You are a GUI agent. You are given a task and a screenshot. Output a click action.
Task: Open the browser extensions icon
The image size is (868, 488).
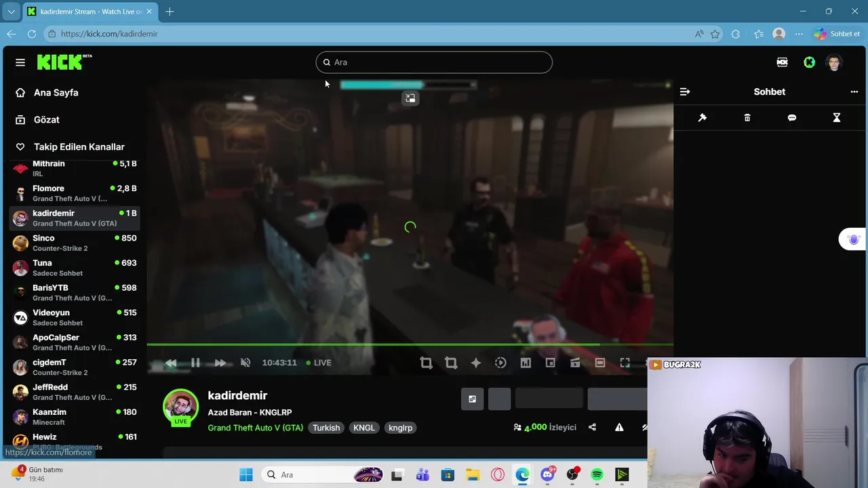pos(736,34)
